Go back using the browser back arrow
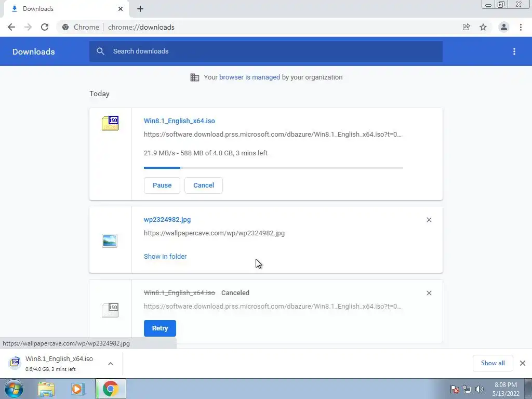The width and height of the screenshot is (532, 399). [11, 27]
